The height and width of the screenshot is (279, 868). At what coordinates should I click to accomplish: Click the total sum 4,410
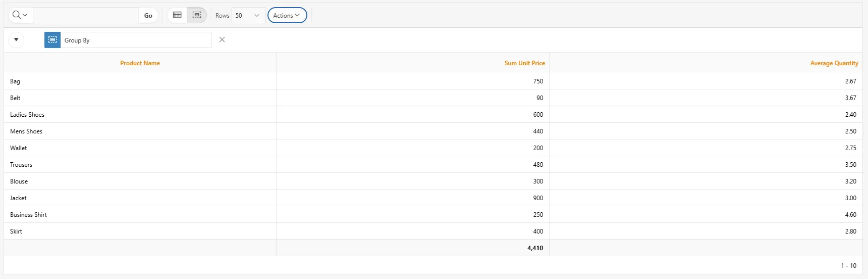pos(535,248)
